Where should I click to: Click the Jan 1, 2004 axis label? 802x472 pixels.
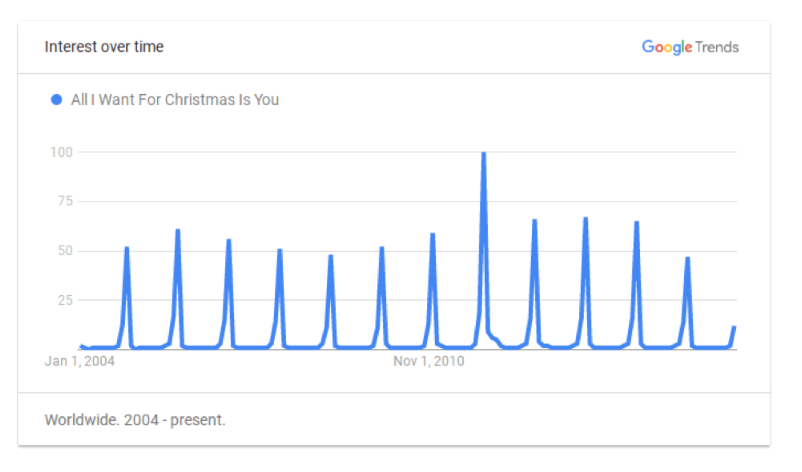(79, 361)
